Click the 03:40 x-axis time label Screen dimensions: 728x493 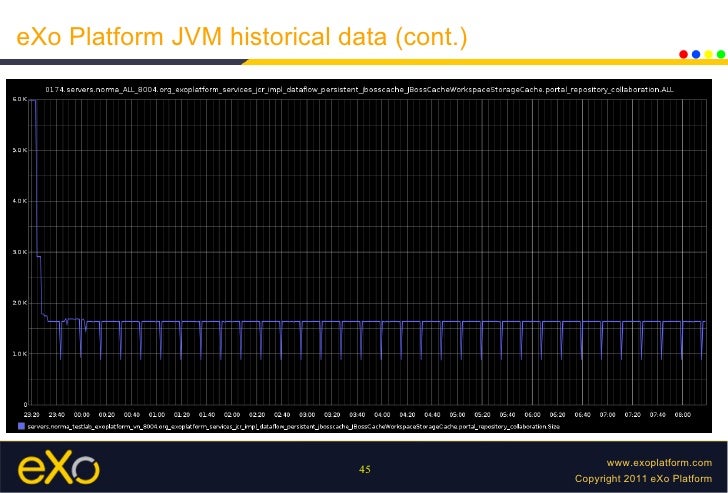(x=358, y=415)
